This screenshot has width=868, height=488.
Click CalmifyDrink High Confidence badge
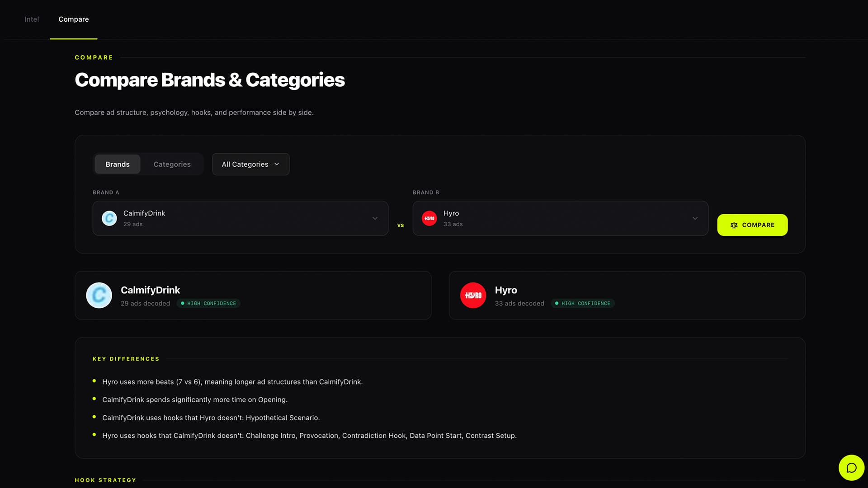(208, 304)
